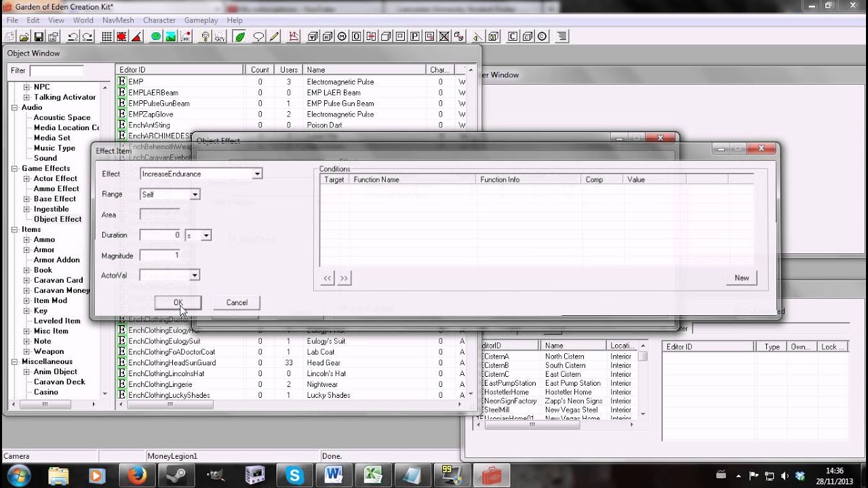Click the speech bubble dialogue icon
The image size is (868, 488).
(259, 37)
